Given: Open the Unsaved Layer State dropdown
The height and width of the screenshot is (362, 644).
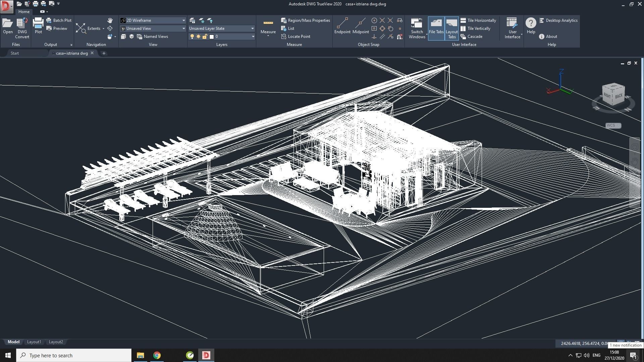Looking at the screenshot, I should tap(252, 28).
